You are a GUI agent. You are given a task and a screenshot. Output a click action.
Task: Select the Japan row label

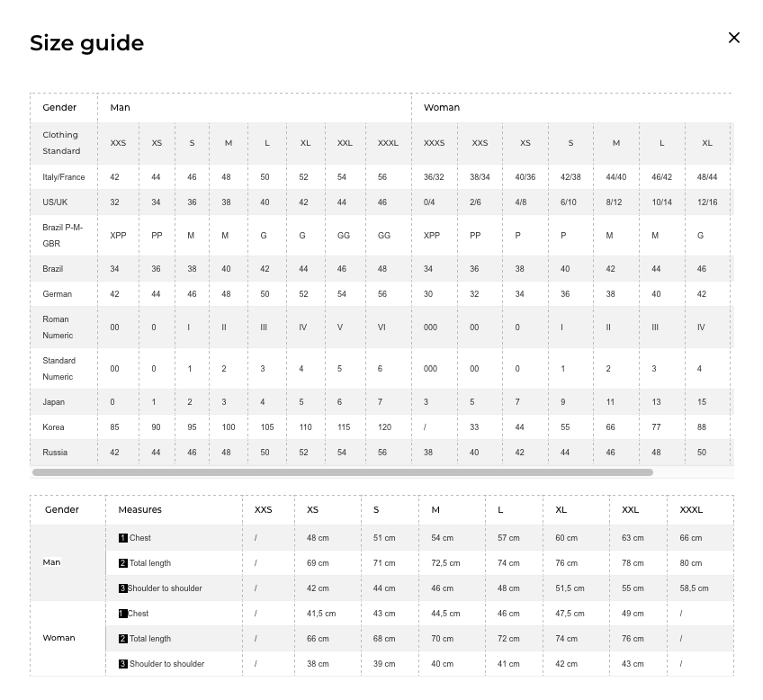(x=54, y=402)
